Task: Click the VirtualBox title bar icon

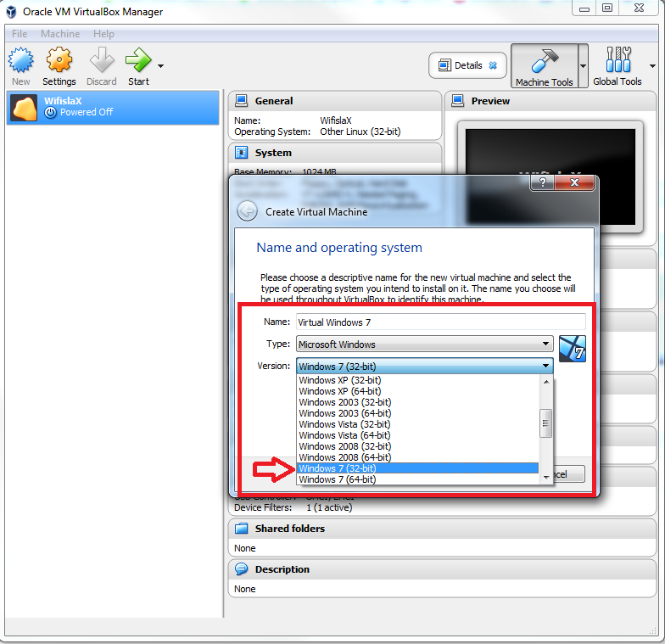Action: (12, 12)
